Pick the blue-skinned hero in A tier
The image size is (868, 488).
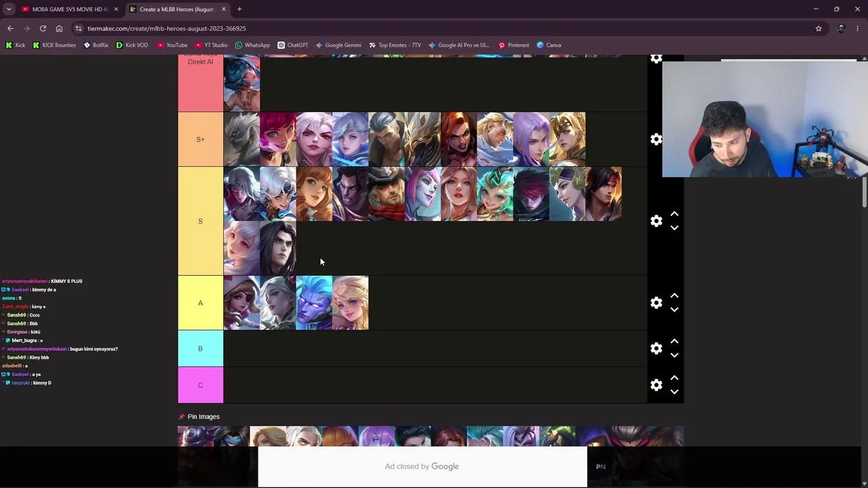tap(314, 303)
